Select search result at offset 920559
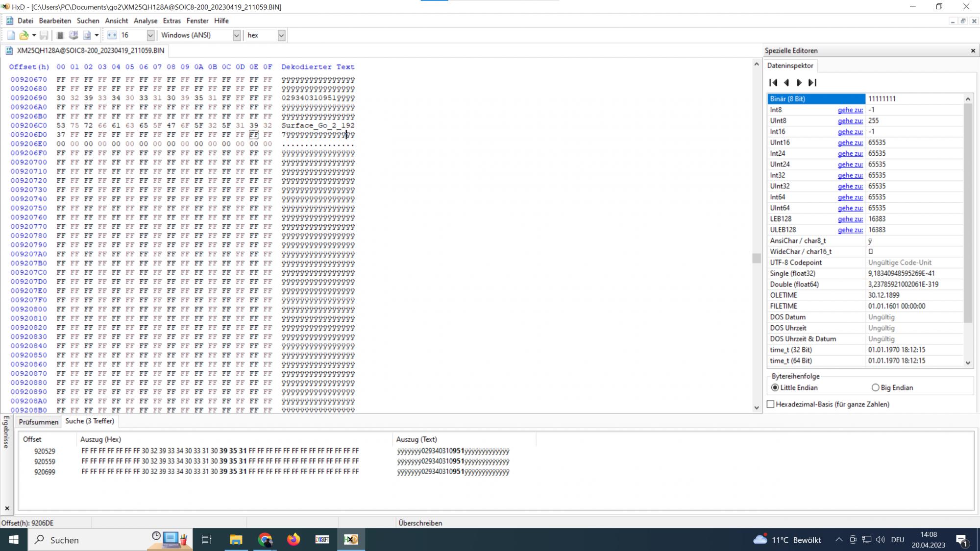This screenshot has height=551, width=980. [45, 461]
